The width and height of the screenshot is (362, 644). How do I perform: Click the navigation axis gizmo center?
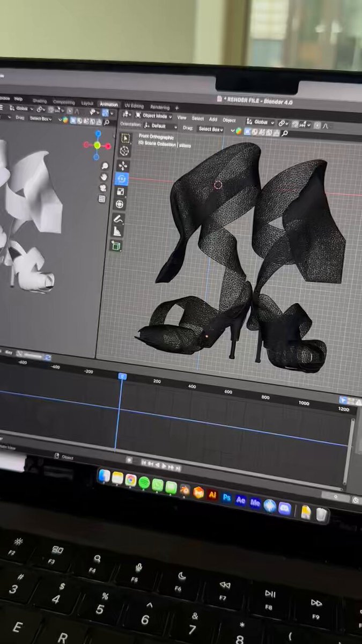(97, 145)
